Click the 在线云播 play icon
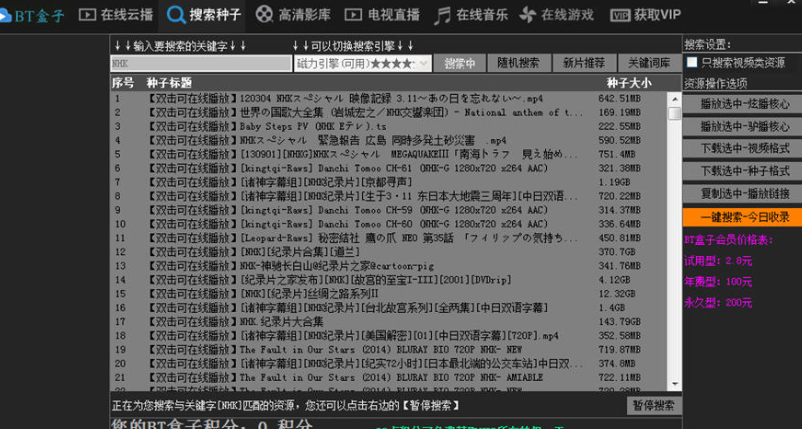The width and height of the screenshot is (802, 429). tap(87, 15)
